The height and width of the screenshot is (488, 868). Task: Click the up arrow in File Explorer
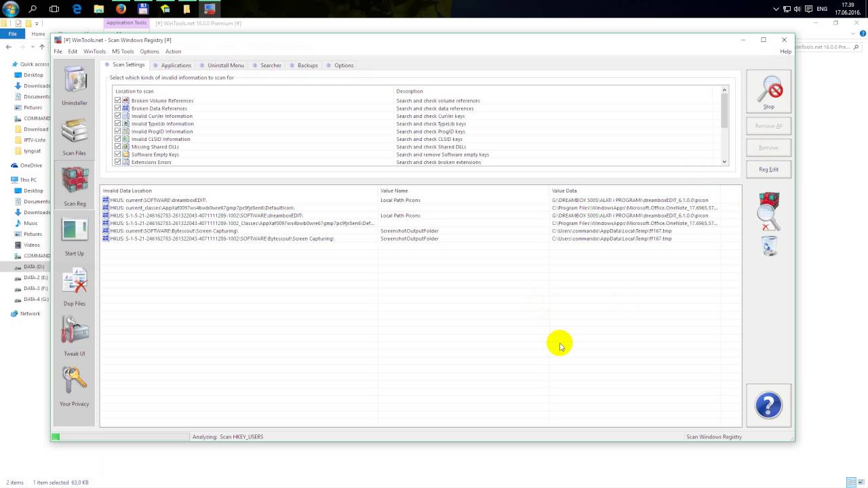(x=42, y=47)
